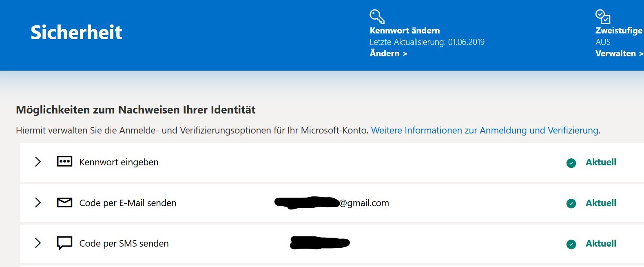Expand the Code per SMS senden chevron
This screenshot has width=644, height=267.
tap(38, 243)
